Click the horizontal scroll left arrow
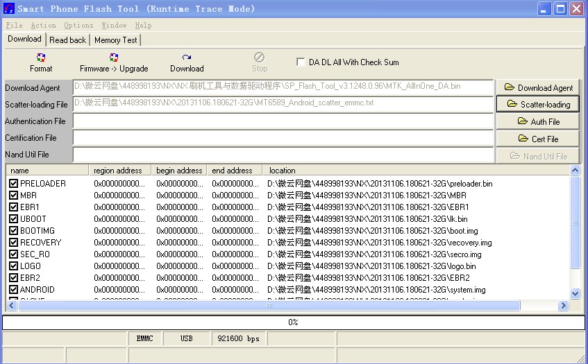Image resolution: width=588 pixels, height=364 pixels. [x=12, y=306]
